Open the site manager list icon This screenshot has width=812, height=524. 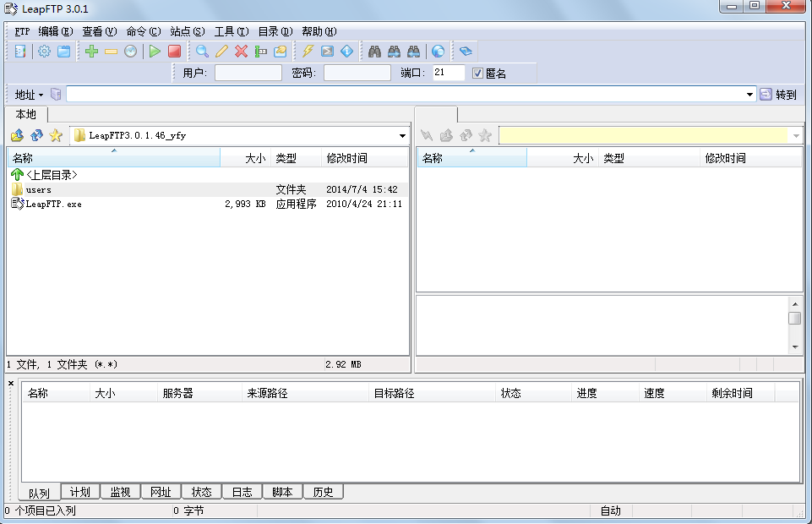click(x=20, y=52)
